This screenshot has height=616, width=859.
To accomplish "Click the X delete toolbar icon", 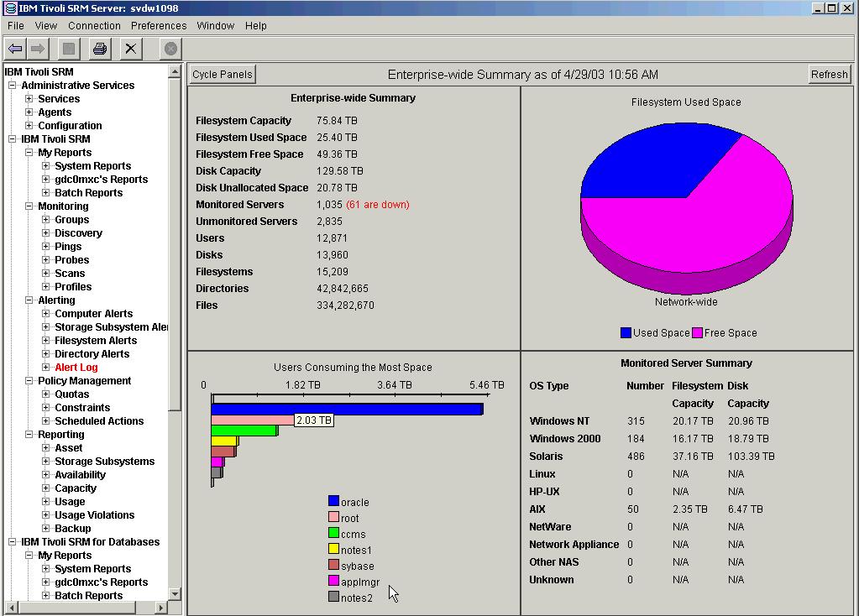I will click(130, 49).
